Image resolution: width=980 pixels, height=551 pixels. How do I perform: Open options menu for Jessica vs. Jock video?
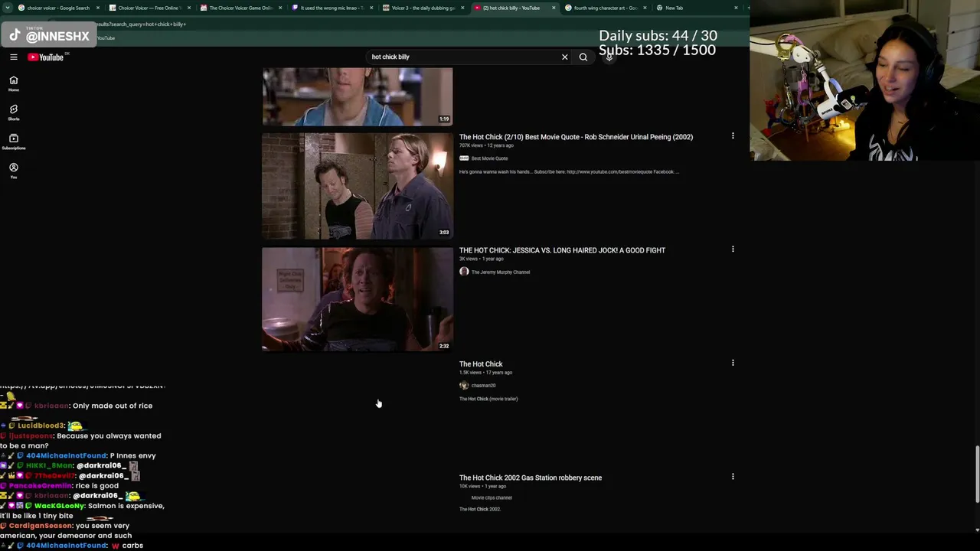(733, 249)
